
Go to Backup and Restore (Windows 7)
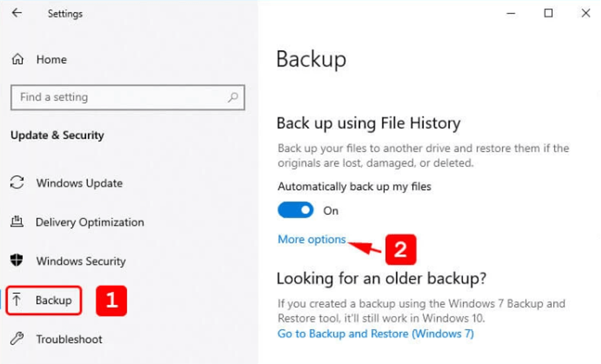(x=376, y=334)
